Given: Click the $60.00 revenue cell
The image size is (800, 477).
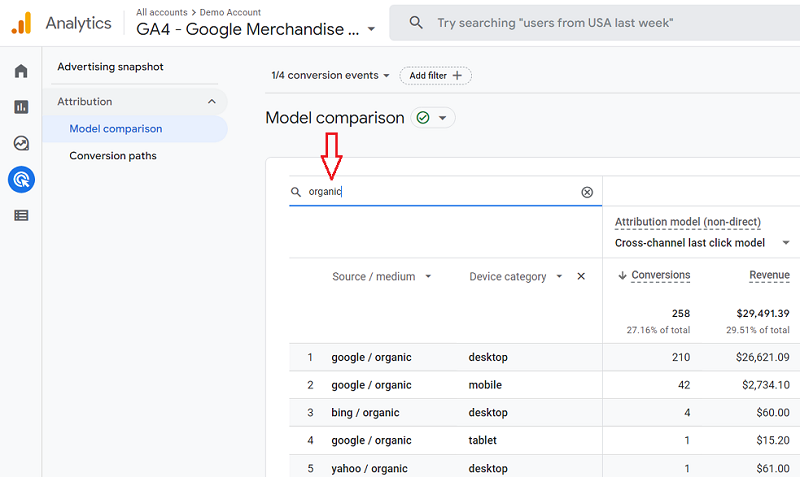Looking at the screenshot, I should (x=773, y=413).
